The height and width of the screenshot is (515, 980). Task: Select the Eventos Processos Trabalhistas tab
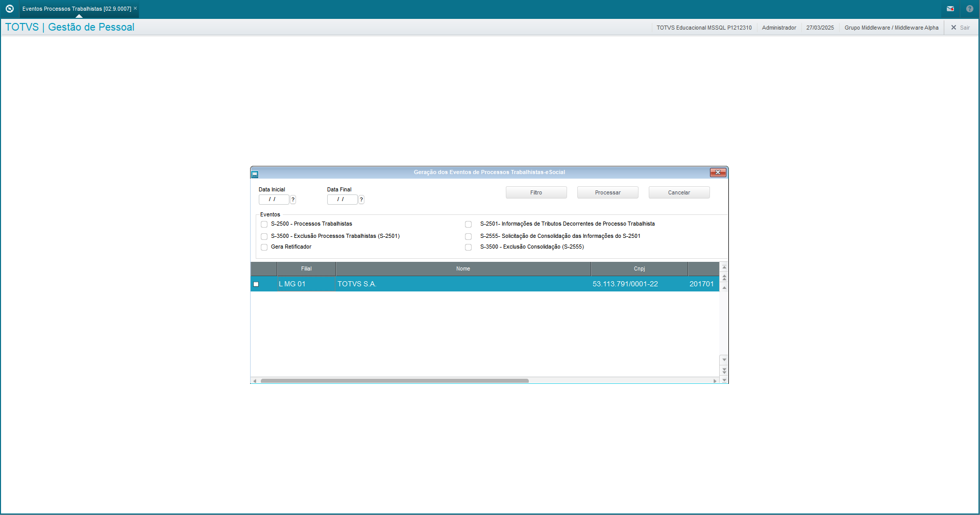pyautogui.click(x=77, y=9)
